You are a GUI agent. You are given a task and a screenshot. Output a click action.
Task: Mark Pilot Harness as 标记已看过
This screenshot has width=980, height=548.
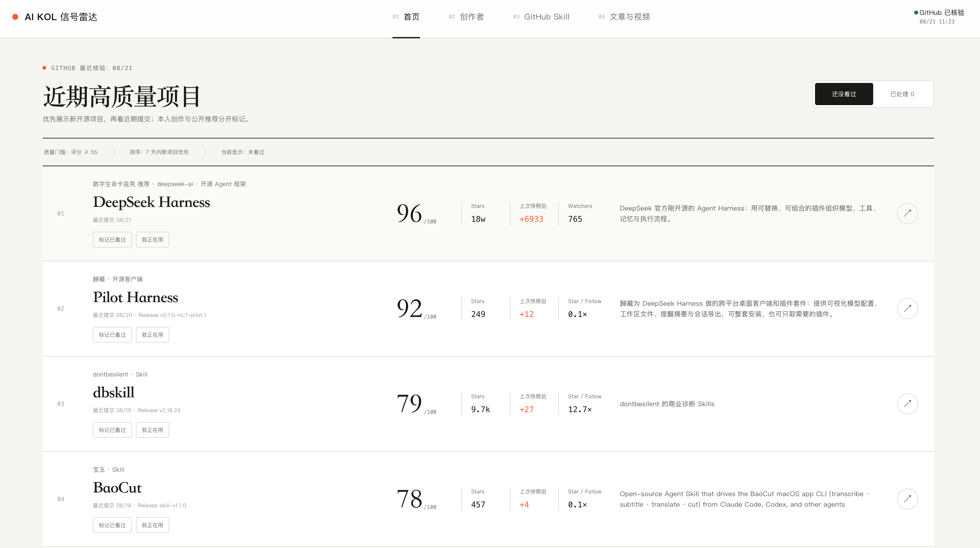pyautogui.click(x=112, y=335)
